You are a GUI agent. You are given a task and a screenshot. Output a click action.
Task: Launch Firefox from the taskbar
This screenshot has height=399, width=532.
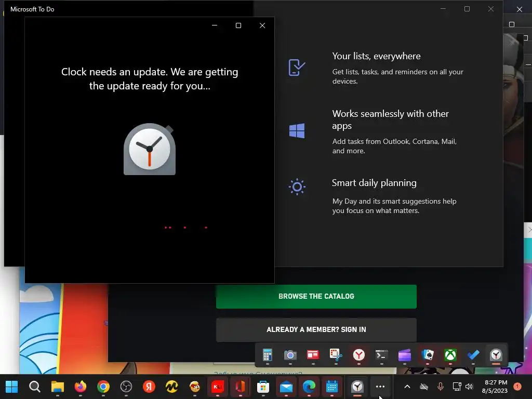click(81, 387)
